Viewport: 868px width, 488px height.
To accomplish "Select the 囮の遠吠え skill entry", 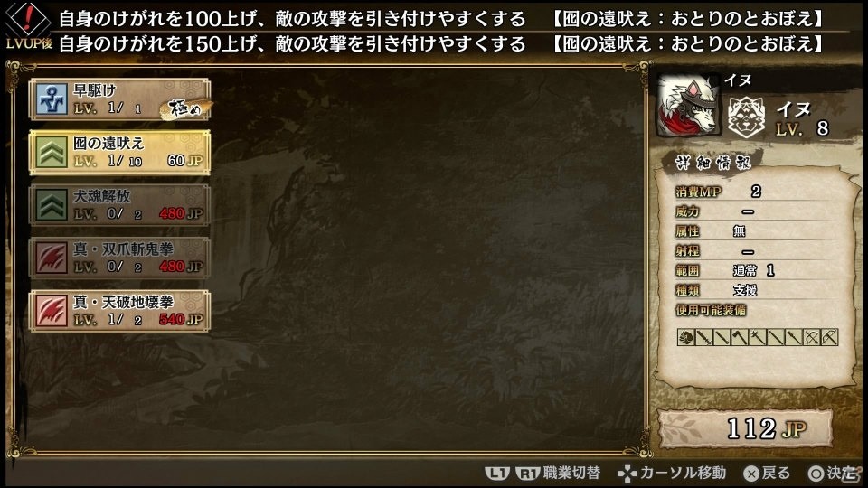I will click(119, 153).
